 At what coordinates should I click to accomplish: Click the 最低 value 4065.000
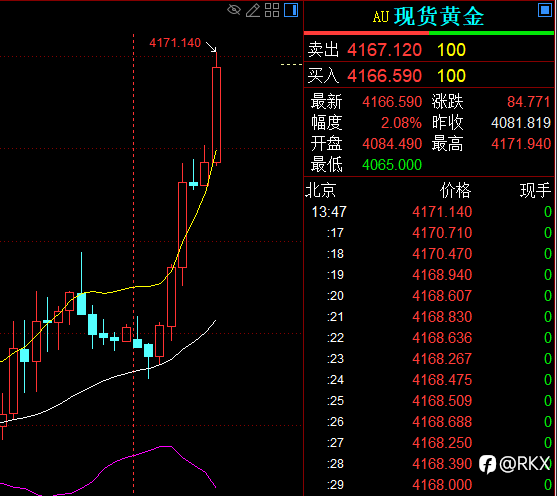[392, 165]
